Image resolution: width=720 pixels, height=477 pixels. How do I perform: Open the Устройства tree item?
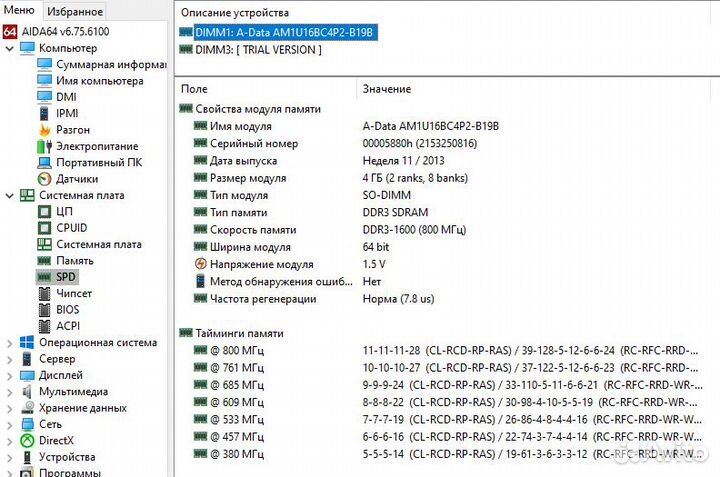[x=67, y=457]
